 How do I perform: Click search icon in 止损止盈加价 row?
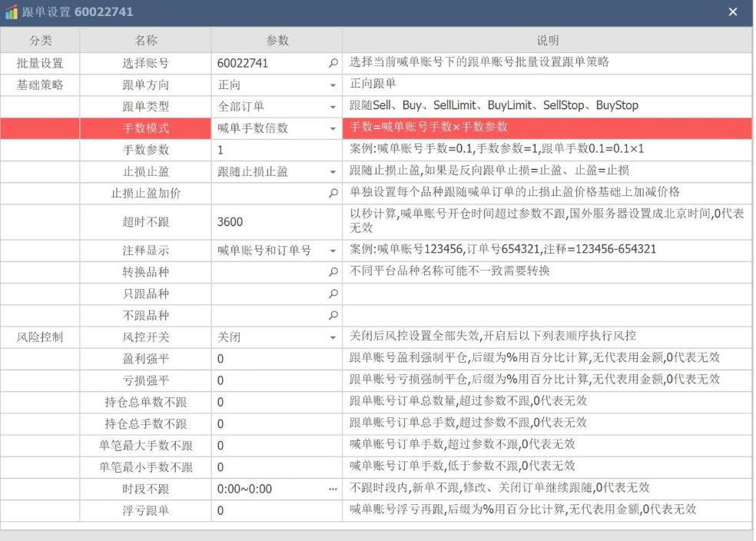pyautogui.click(x=333, y=194)
